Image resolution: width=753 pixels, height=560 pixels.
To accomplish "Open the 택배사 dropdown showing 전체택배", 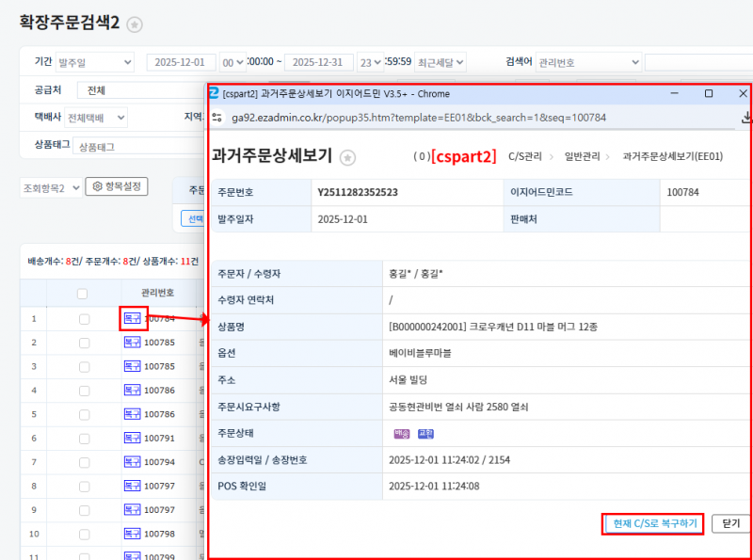I will tap(96, 118).
